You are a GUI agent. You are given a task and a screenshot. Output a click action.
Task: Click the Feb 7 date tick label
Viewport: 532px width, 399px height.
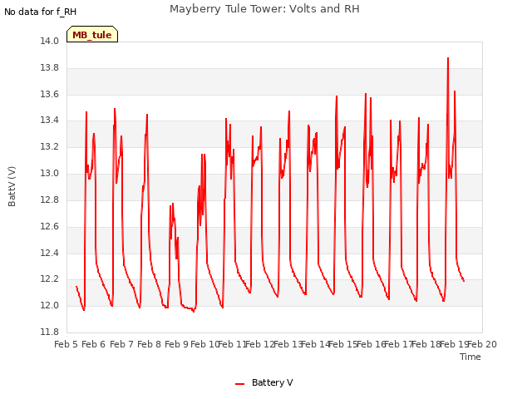tap(122, 344)
